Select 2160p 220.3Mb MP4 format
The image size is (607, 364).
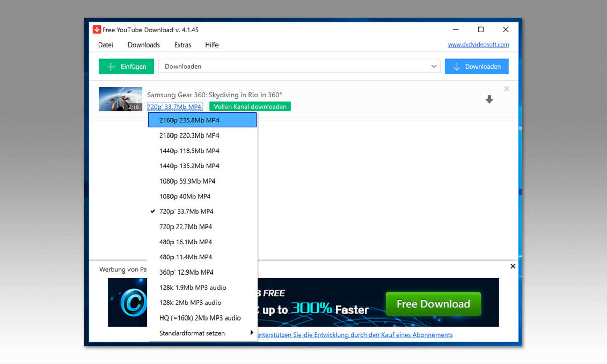203,135
